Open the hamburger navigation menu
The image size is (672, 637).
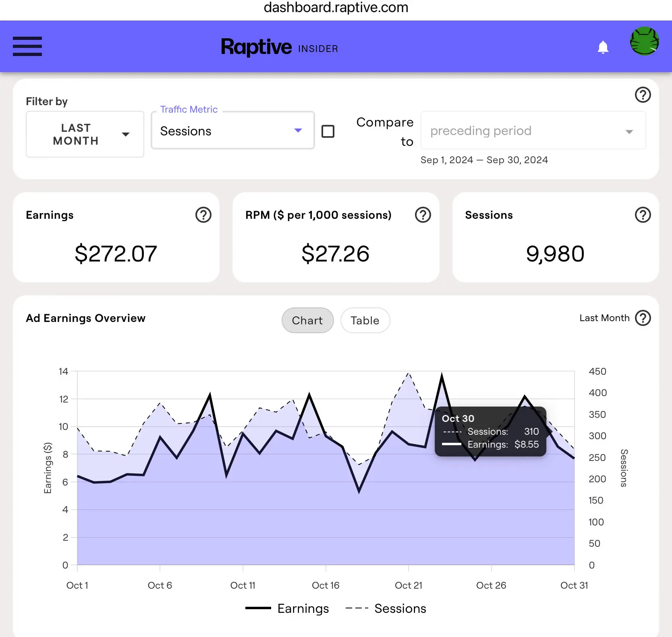pos(27,46)
